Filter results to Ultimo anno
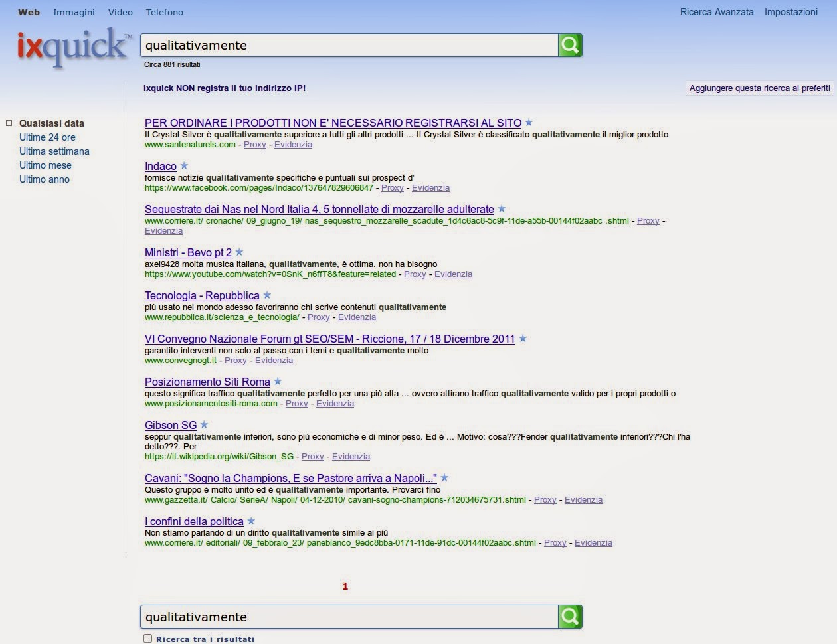 click(45, 179)
